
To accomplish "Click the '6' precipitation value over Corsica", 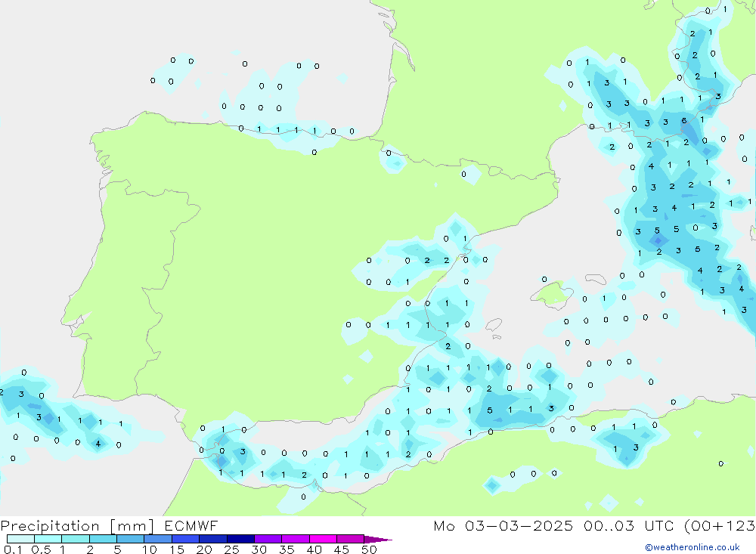I will pos(683,121).
